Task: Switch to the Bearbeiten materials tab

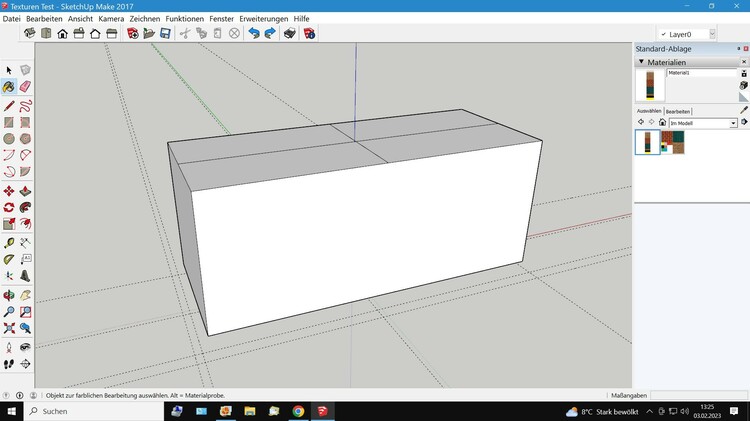Action: tap(678, 111)
